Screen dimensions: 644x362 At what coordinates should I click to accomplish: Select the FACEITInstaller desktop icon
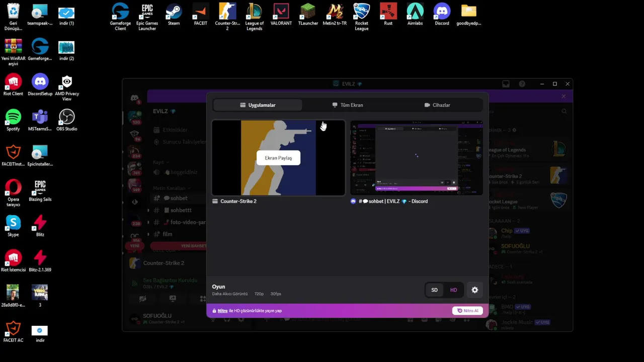[x=13, y=155]
